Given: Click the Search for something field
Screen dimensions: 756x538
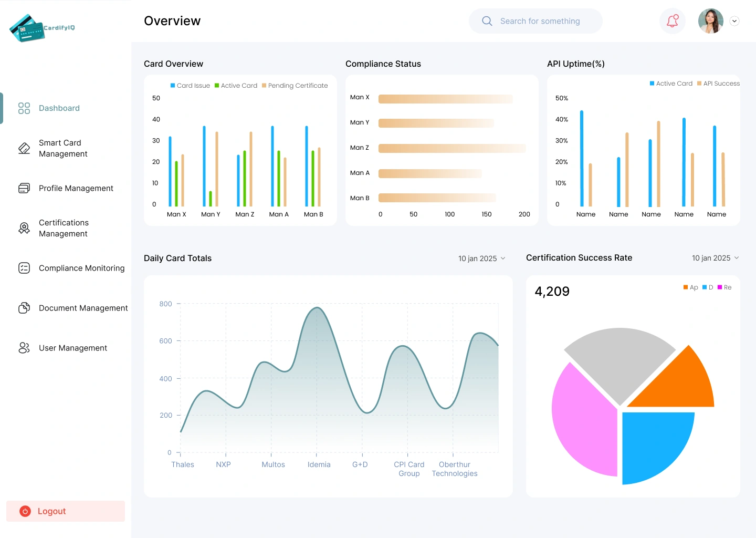Looking at the screenshot, I should click(x=535, y=21).
